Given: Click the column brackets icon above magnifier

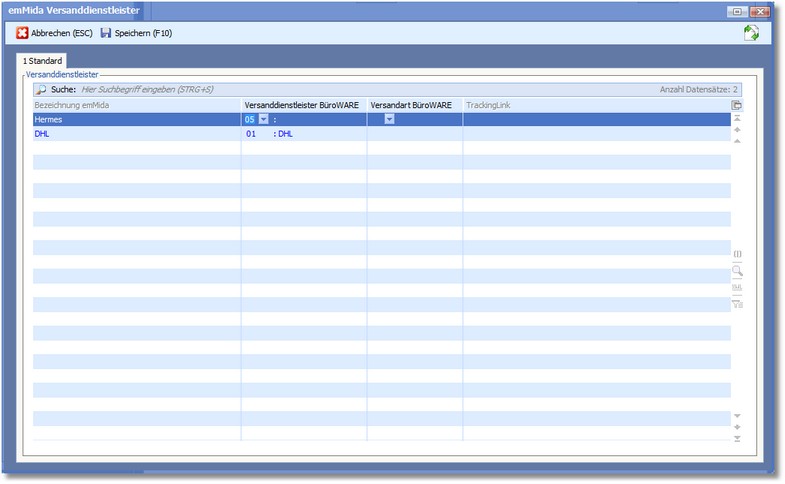Looking at the screenshot, I should (x=737, y=255).
